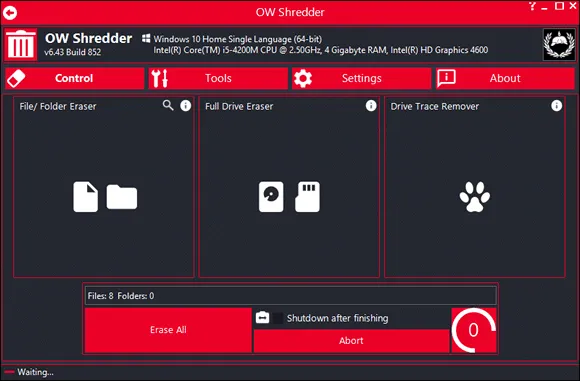
Task: Click the Full Drive Eraser panel title
Action: 239,107
